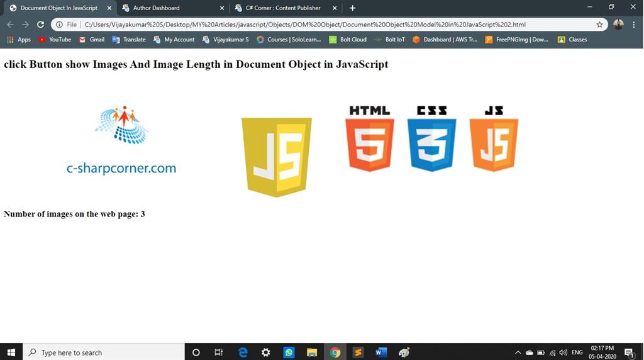
Task: Click the ENG language indicator
Action: pyautogui.click(x=577, y=352)
